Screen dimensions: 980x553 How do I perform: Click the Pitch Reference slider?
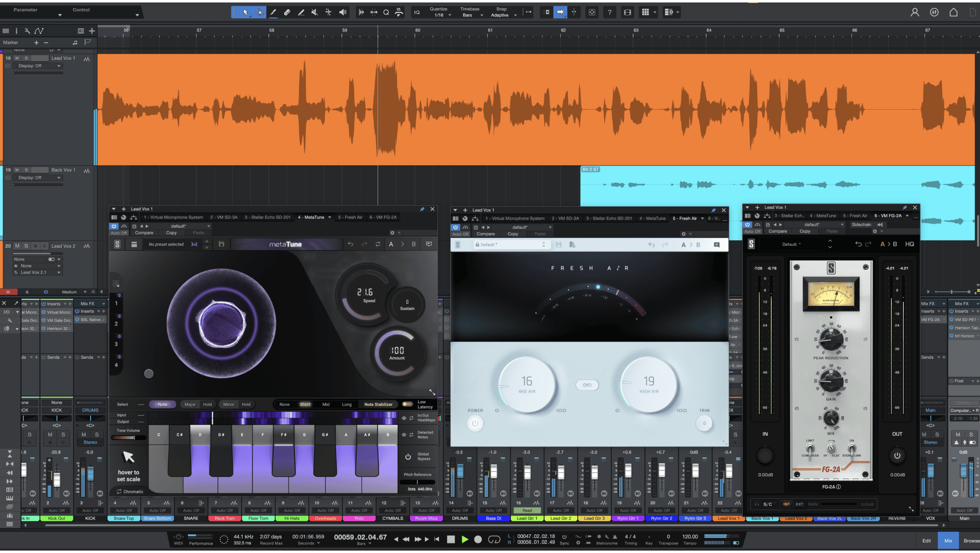pyautogui.click(x=417, y=482)
